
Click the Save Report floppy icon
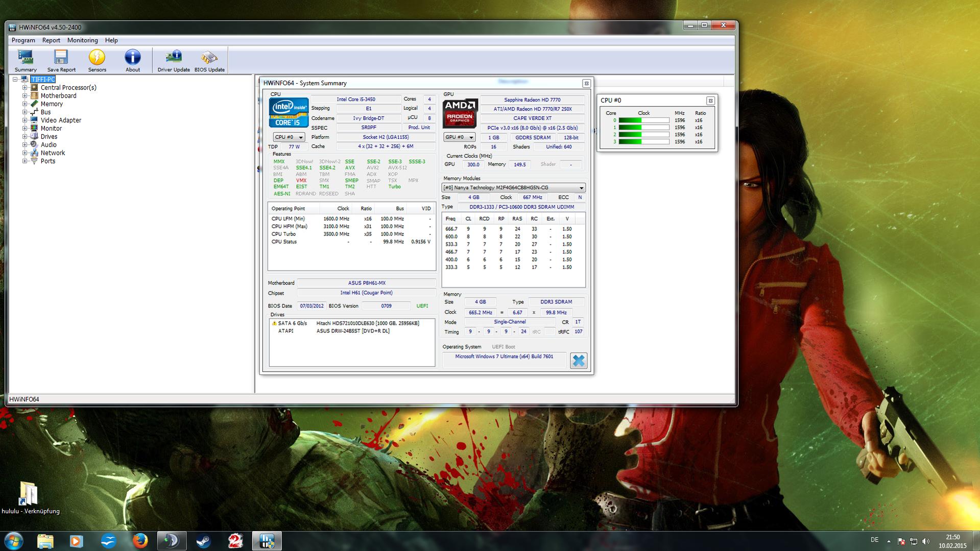click(61, 61)
